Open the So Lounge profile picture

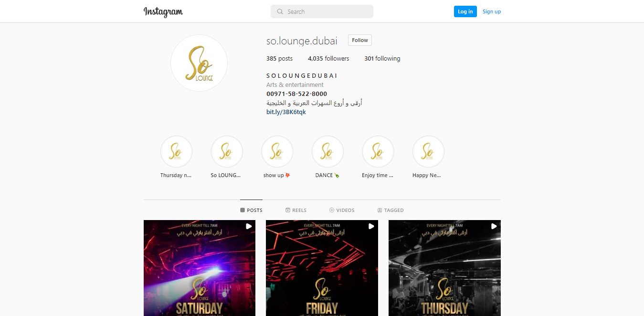(199, 63)
